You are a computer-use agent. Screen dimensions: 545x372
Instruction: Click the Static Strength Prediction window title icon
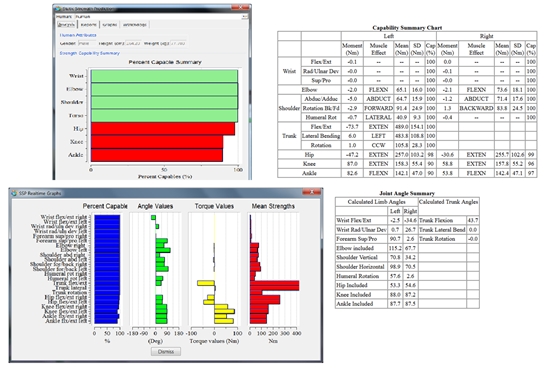tap(58, 8)
